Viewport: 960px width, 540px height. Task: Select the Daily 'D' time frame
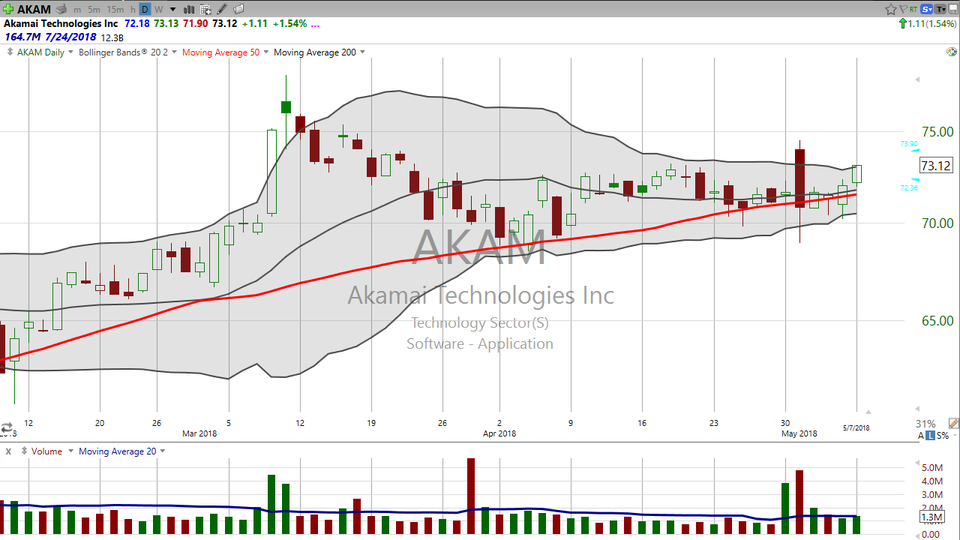144,9
